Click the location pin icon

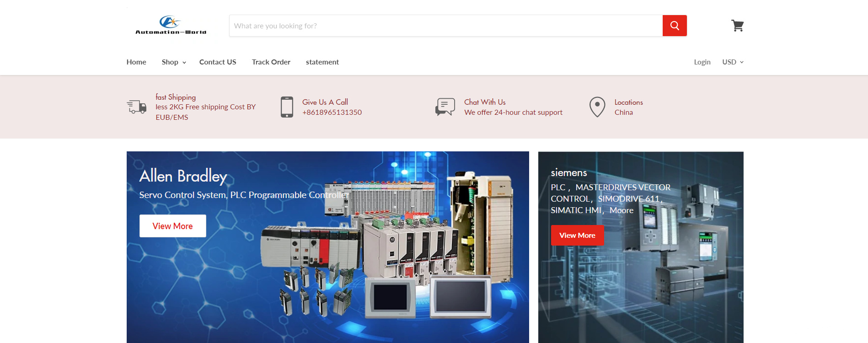[x=597, y=107]
